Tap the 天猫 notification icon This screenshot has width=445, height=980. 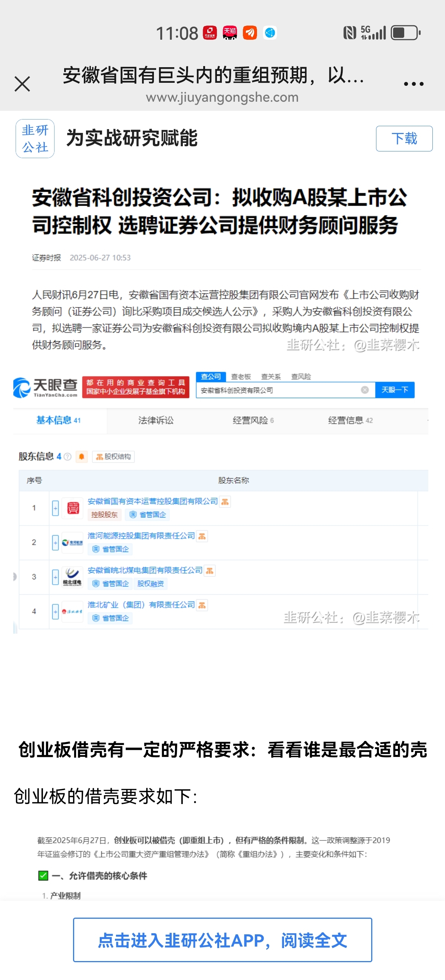click(x=230, y=33)
